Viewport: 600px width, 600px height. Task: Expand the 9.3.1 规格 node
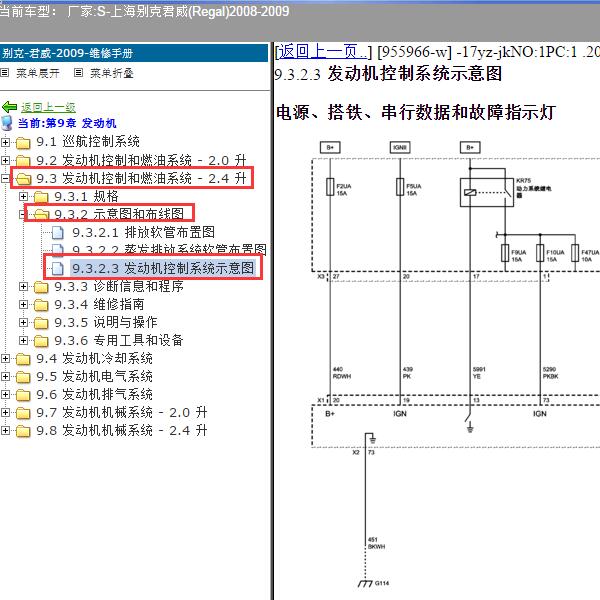(23, 196)
